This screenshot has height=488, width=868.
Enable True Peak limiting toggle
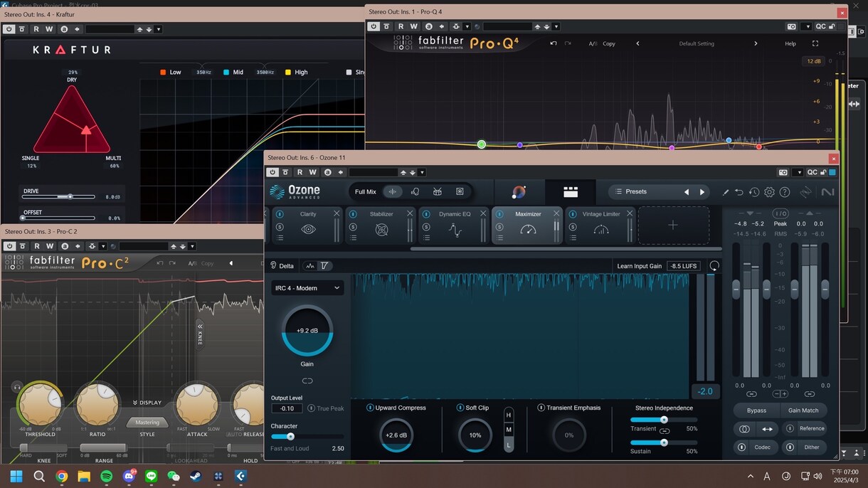312,408
